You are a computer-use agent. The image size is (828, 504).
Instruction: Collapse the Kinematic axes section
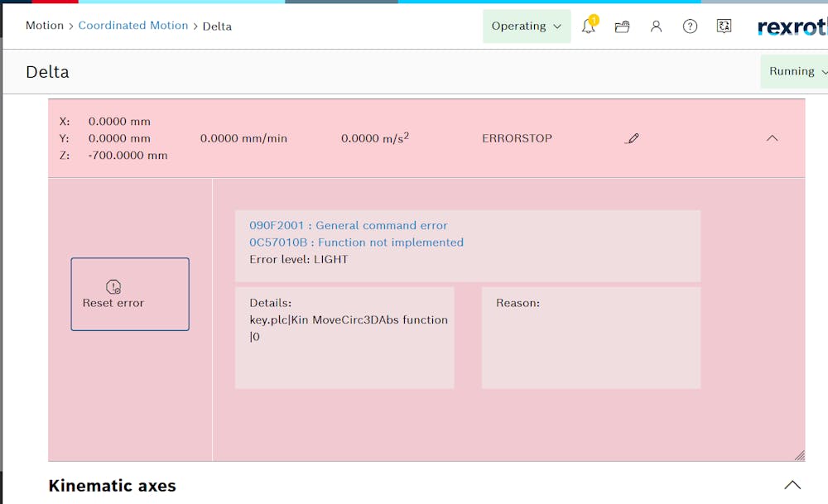[792, 485]
